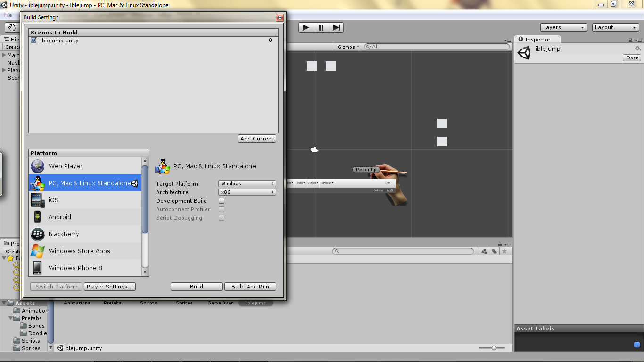
Task: Adjust the Project icon size slider
Action: tap(494, 348)
